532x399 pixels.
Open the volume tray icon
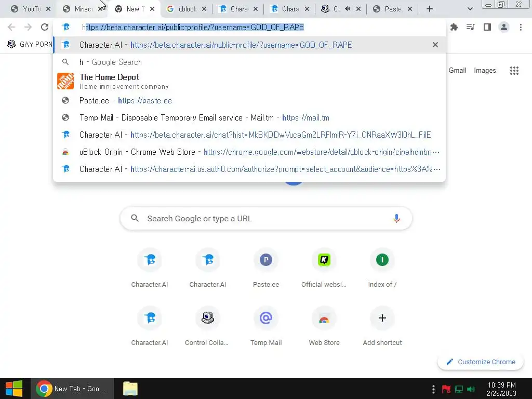click(x=471, y=389)
